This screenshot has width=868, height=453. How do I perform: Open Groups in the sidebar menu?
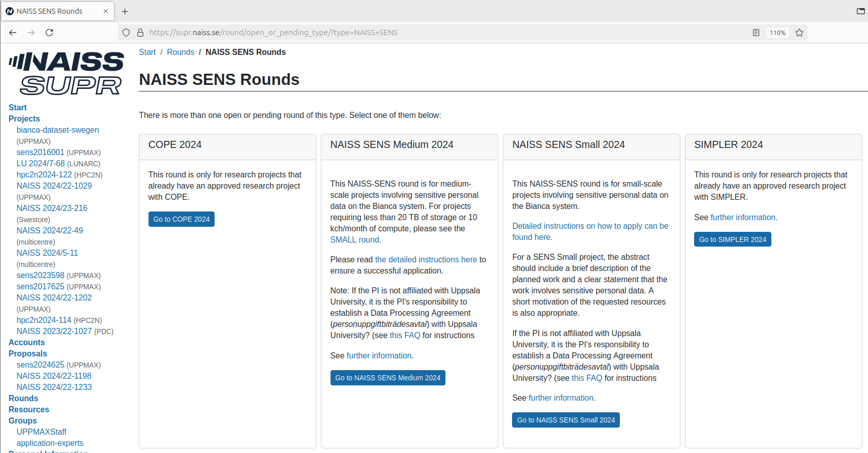point(23,420)
